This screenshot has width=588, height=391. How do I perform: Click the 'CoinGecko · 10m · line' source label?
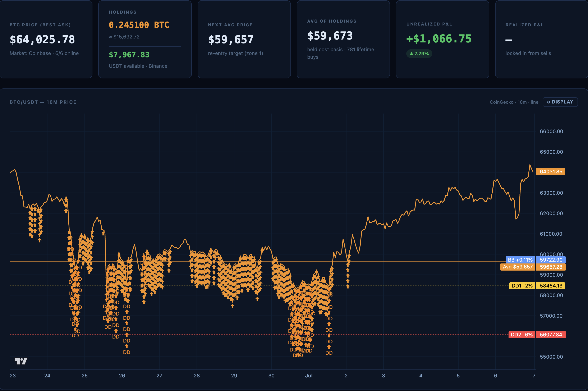[x=514, y=102]
